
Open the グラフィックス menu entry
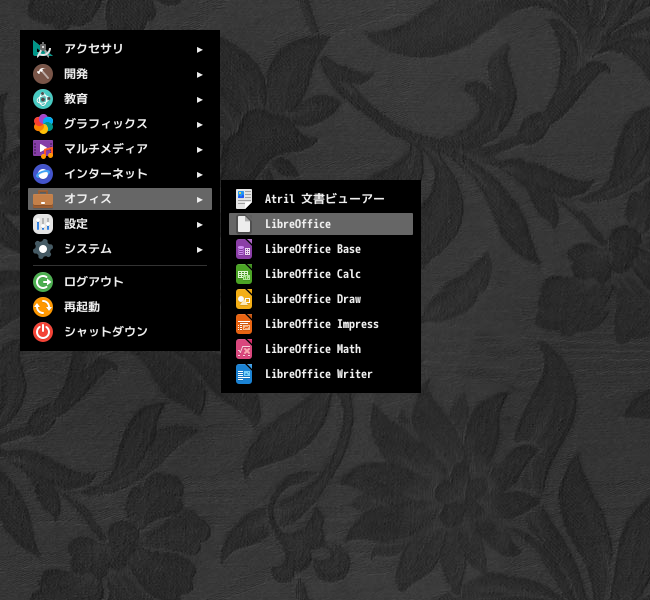coord(120,124)
